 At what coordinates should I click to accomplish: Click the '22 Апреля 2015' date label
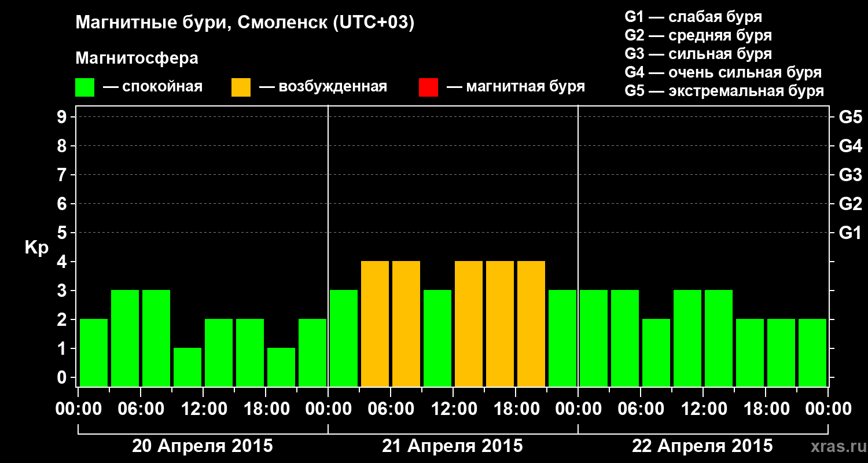point(703,446)
